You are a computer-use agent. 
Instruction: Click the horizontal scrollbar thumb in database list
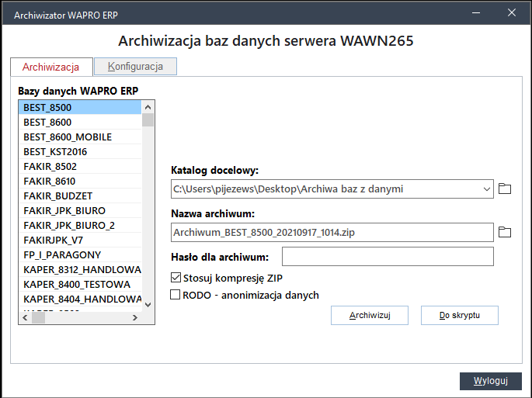click(x=38, y=317)
